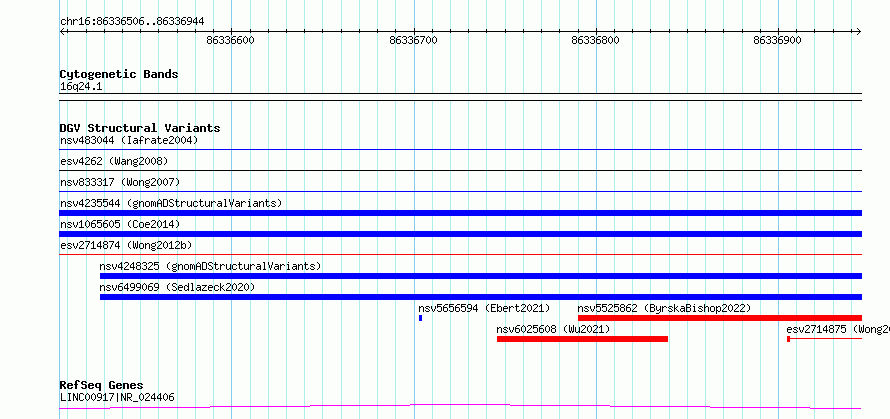
Task: Click the thin red esv2714874 variant line
Action: (461, 255)
